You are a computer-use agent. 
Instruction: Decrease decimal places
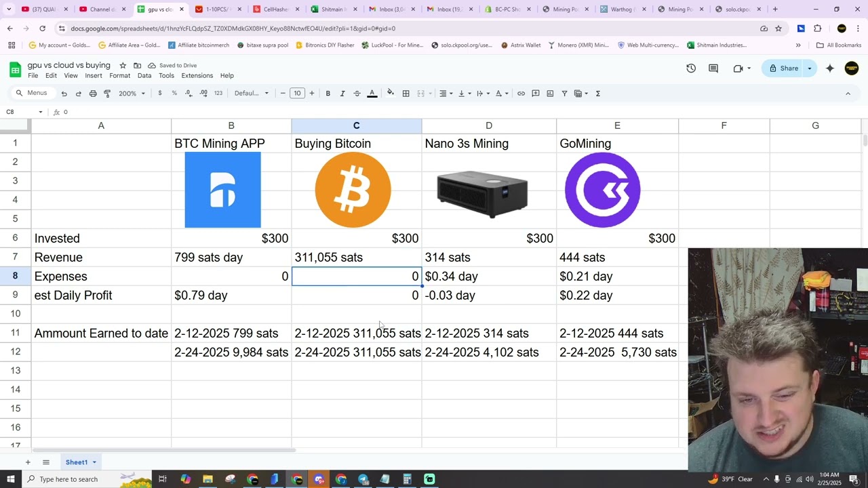189,94
